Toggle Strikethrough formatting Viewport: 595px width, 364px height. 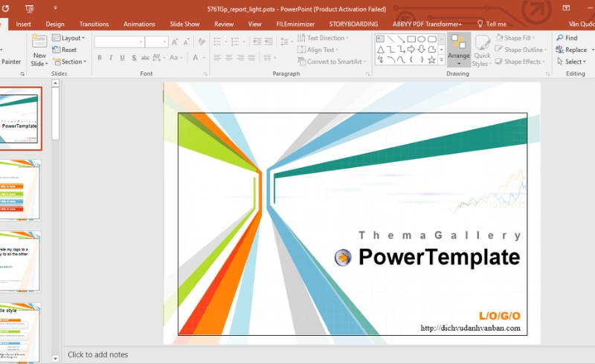tap(145, 58)
